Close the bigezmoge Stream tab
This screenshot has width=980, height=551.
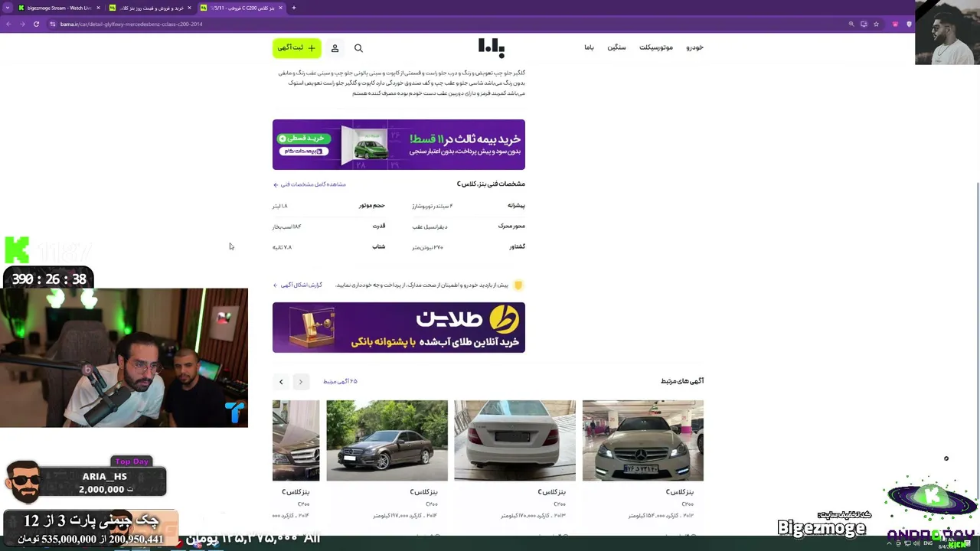[98, 8]
